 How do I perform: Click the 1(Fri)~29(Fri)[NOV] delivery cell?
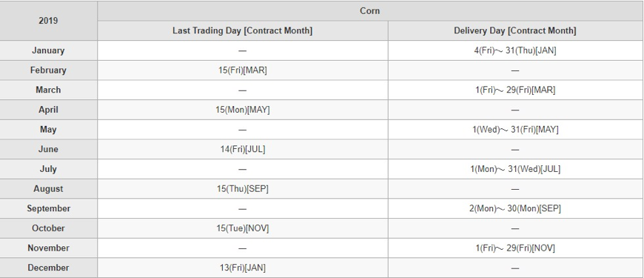[515, 248]
